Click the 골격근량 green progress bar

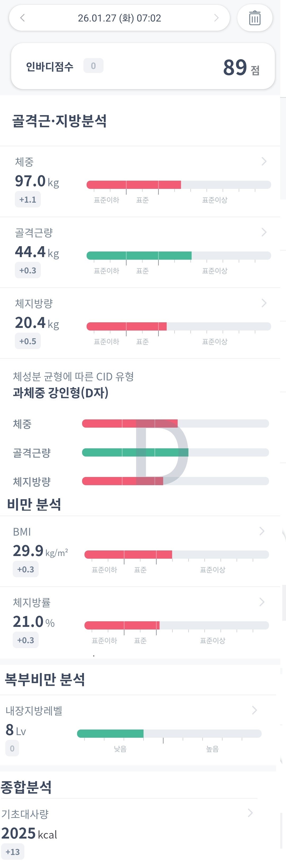click(139, 255)
